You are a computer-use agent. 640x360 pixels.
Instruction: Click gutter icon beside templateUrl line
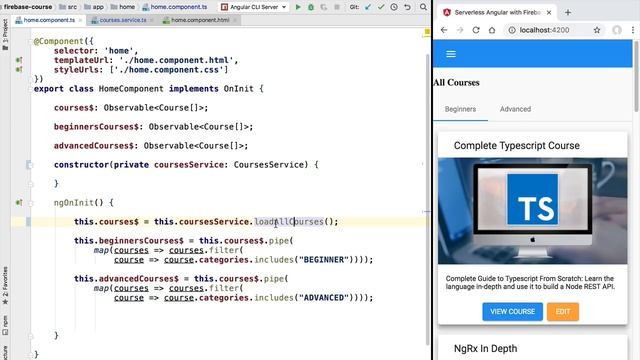[x=19, y=60]
